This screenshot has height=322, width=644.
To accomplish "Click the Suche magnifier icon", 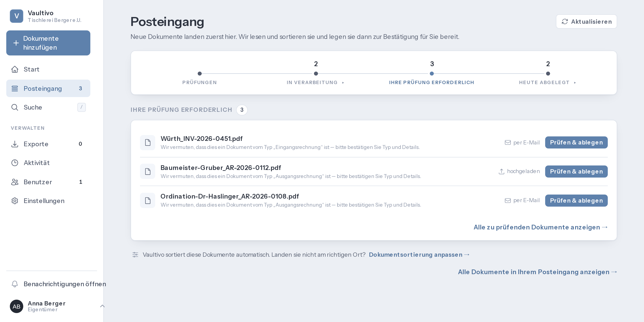I will coord(15,107).
